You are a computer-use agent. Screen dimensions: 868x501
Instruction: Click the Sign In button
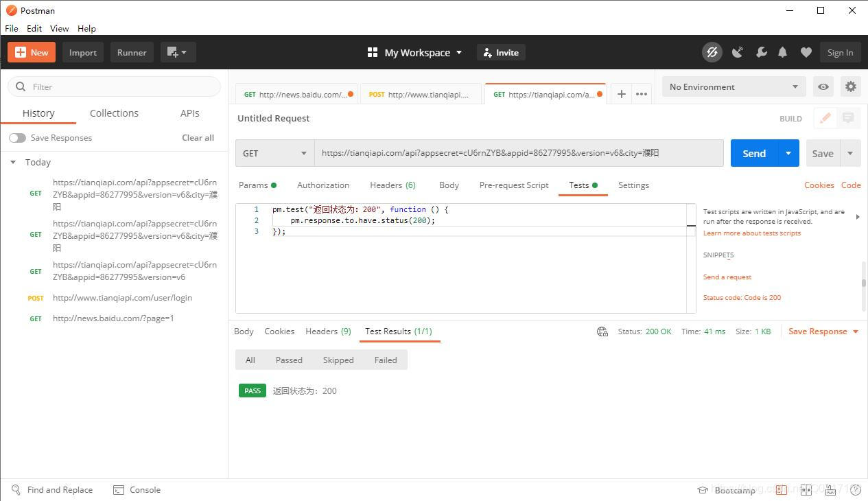click(840, 52)
